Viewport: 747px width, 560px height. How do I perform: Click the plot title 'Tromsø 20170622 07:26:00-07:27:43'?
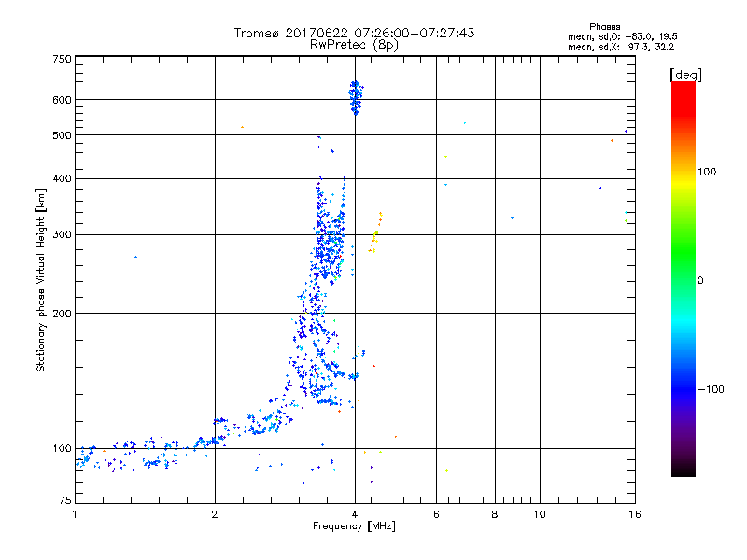354,33
